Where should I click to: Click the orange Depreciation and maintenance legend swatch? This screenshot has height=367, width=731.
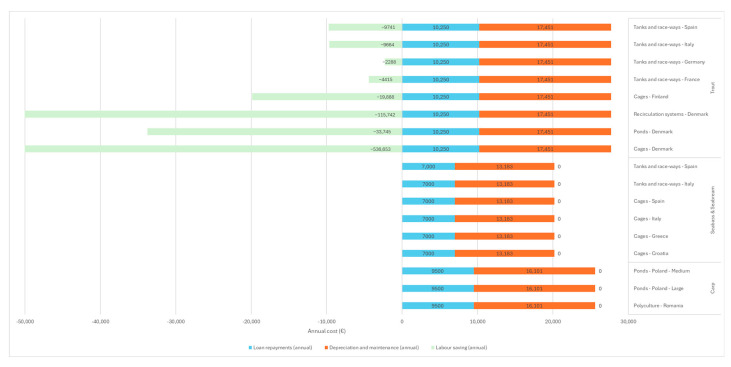click(326, 348)
